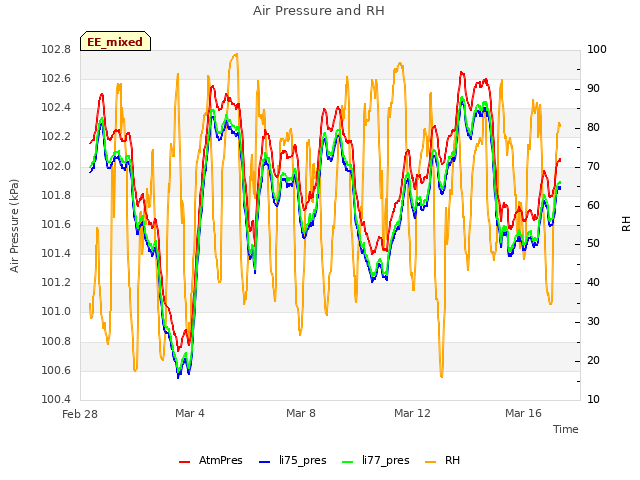Click the 90 RH axis value
The width and height of the screenshot is (640, 480).
pos(593,89)
